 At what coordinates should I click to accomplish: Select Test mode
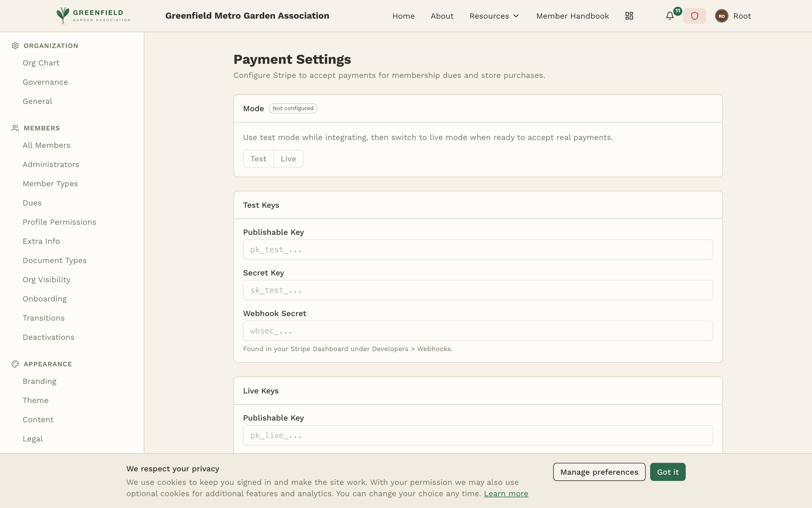tap(258, 159)
